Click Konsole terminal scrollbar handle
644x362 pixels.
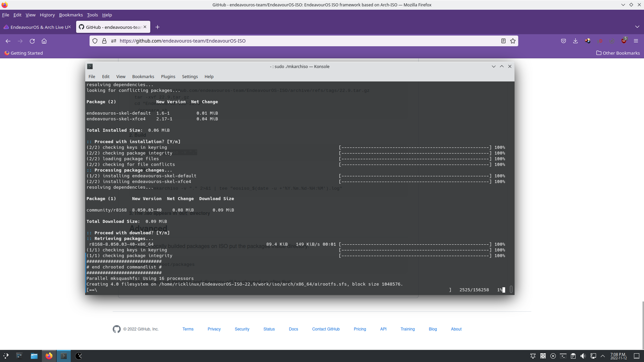point(511,289)
